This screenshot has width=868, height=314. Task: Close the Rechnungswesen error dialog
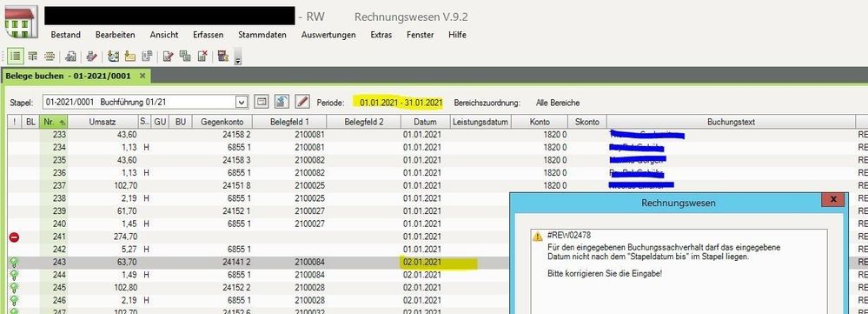[x=832, y=199]
